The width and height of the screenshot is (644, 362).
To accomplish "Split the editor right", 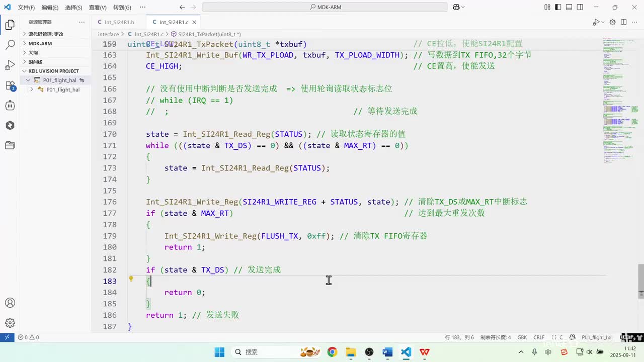I will [x=623, y=22].
